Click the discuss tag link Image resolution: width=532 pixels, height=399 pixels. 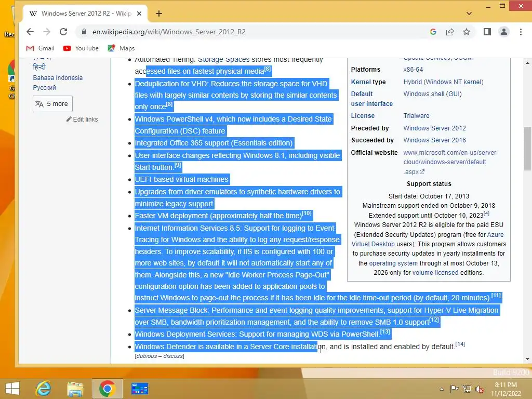tap(172, 356)
